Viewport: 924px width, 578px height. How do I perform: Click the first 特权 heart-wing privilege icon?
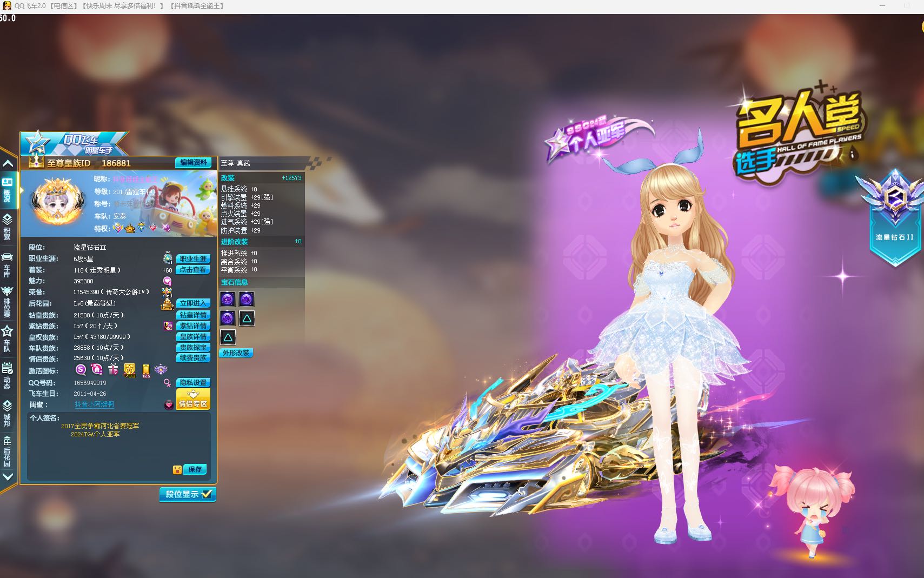click(x=118, y=228)
